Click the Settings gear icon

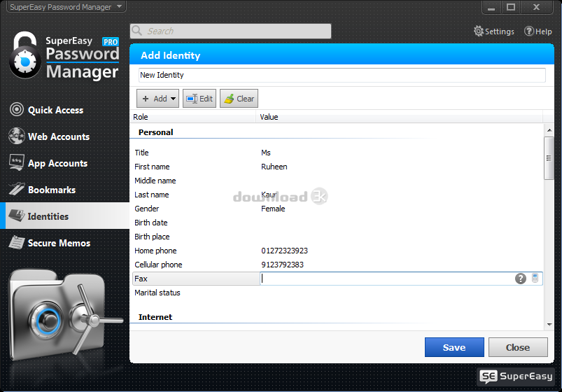pos(479,31)
